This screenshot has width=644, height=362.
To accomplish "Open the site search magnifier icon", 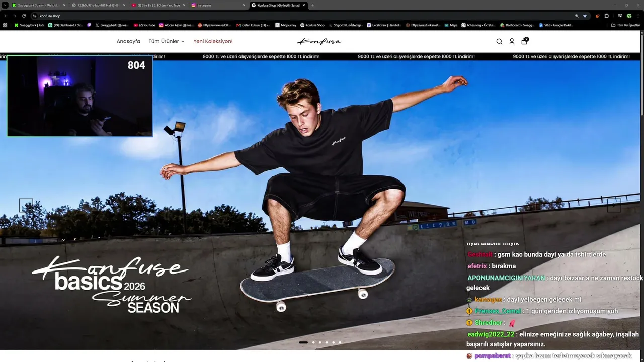I will 499,42.
